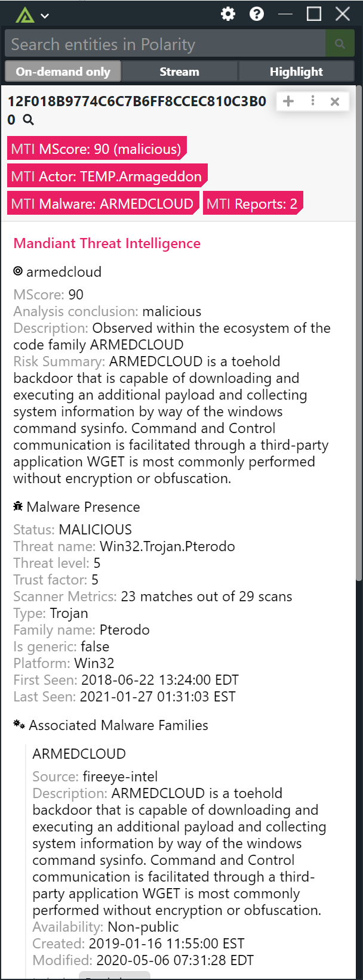
Task: Click the Polarity logo icon
Action: coord(24,15)
